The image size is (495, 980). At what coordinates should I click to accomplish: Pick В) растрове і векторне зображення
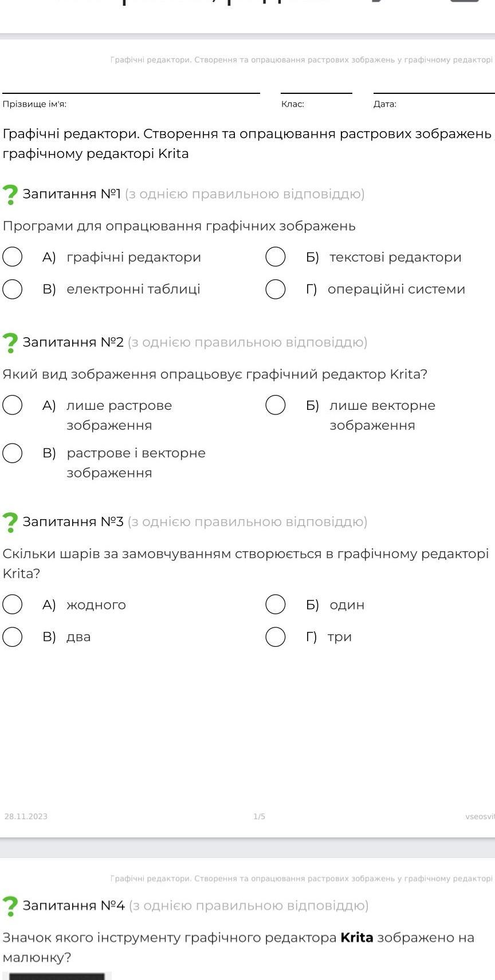(13, 452)
